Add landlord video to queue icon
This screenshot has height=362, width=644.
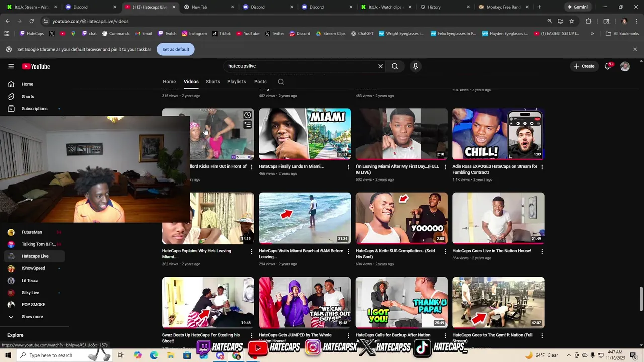tap(248, 125)
